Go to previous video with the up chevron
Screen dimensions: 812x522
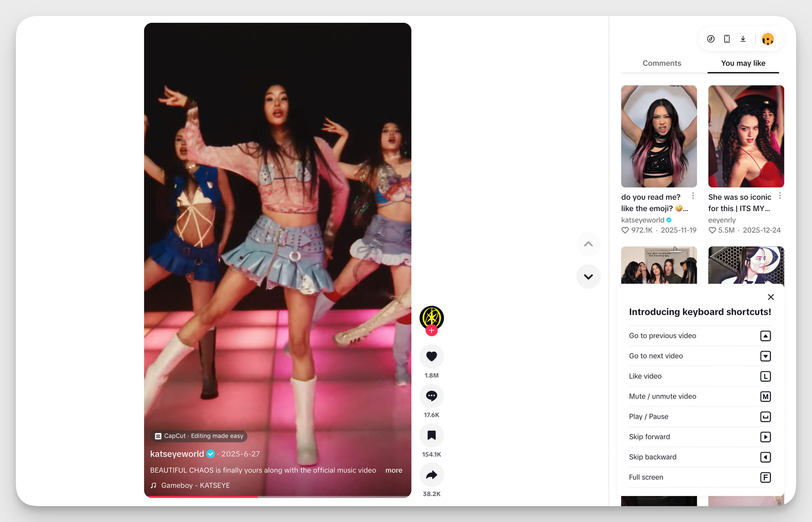588,244
